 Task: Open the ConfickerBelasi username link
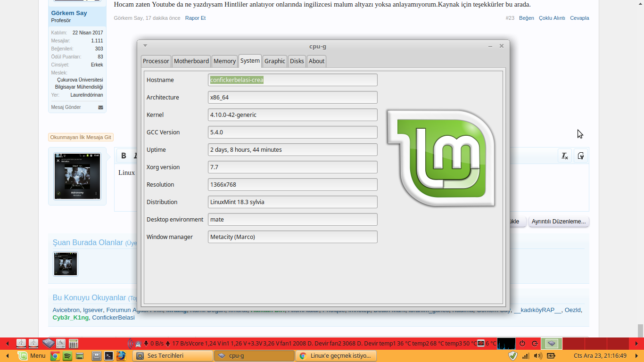[x=113, y=318]
